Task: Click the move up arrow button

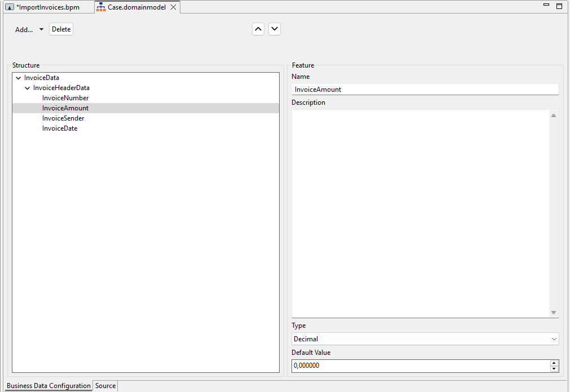Action: pyautogui.click(x=258, y=29)
